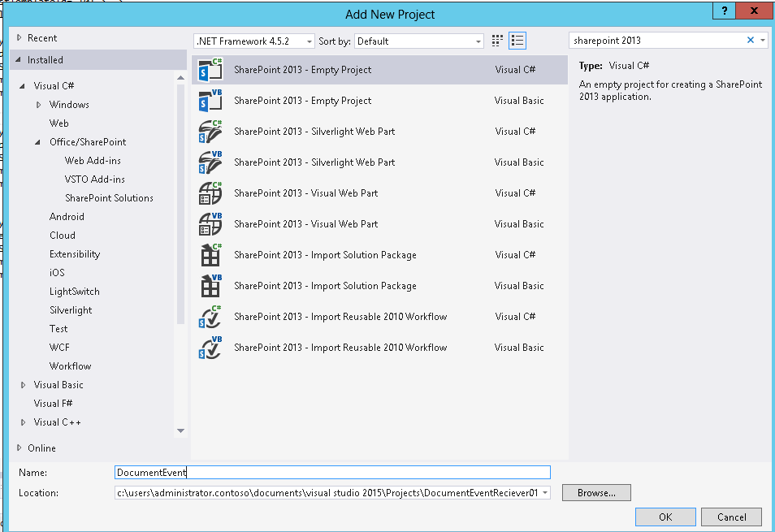The height and width of the screenshot is (532, 775).
Task: Select the Silverlight category
Action: click(x=71, y=310)
